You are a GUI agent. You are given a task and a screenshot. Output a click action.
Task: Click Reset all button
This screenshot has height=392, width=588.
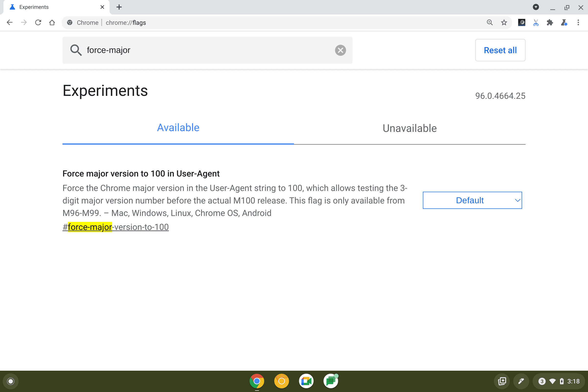pos(500,50)
